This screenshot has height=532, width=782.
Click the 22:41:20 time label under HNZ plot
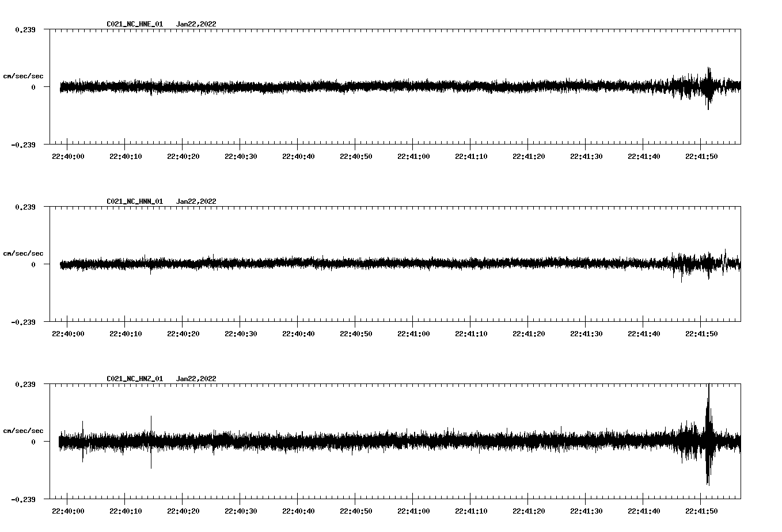tap(529, 511)
